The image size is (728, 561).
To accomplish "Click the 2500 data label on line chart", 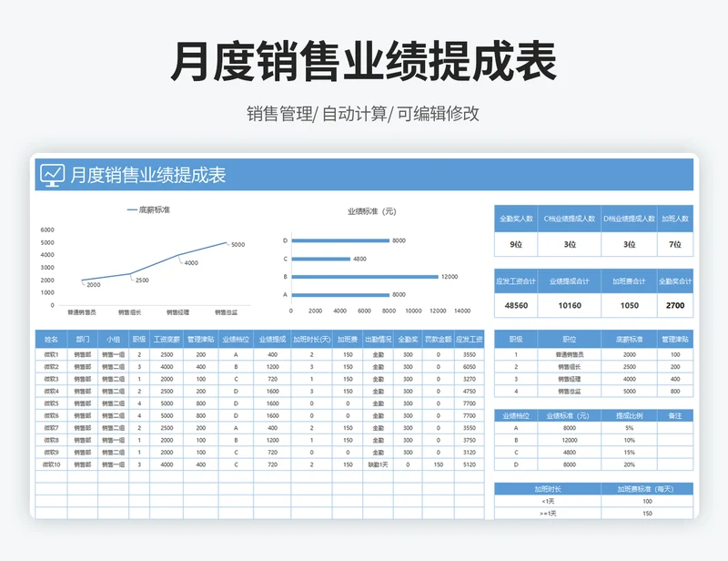I will tap(142, 280).
